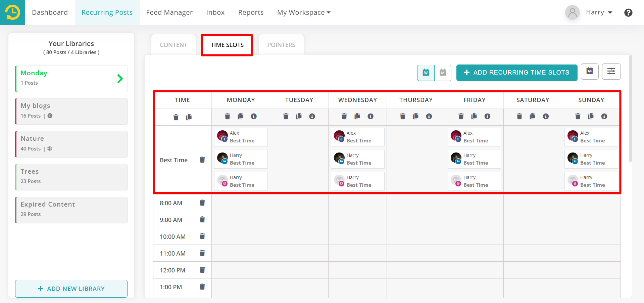This screenshot has height=303, width=644.
Task: Select the weekly calendar view icon
Action: click(x=426, y=73)
